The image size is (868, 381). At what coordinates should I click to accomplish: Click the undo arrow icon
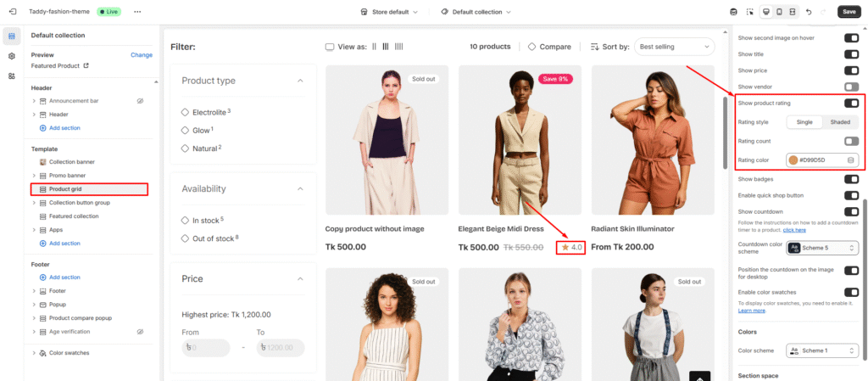808,12
